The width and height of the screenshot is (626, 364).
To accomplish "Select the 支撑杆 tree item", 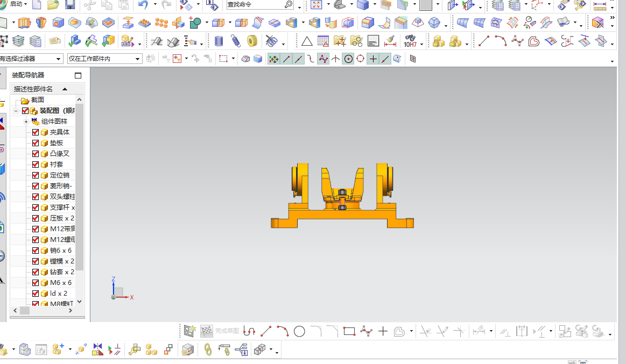I will click(x=62, y=208).
